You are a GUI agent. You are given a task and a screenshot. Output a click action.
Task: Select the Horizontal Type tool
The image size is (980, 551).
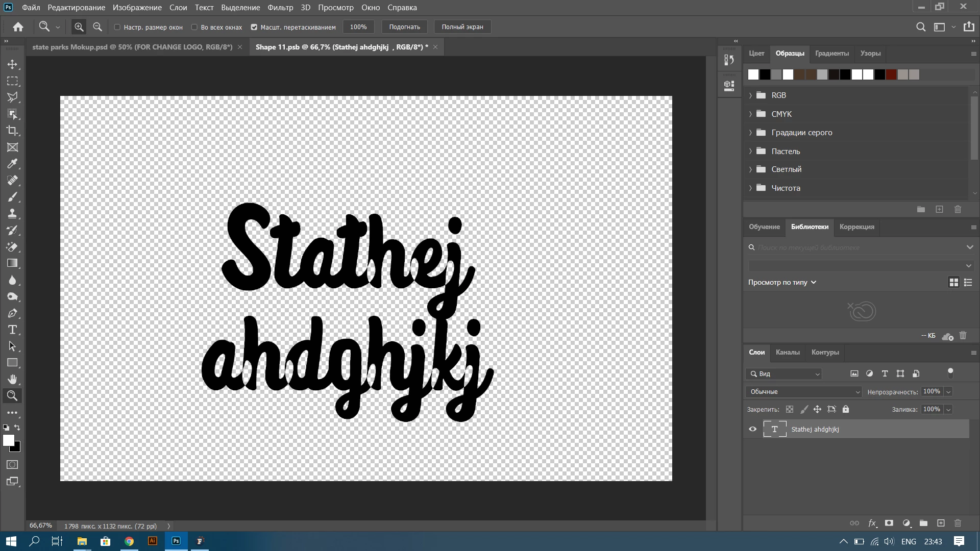[x=12, y=330]
